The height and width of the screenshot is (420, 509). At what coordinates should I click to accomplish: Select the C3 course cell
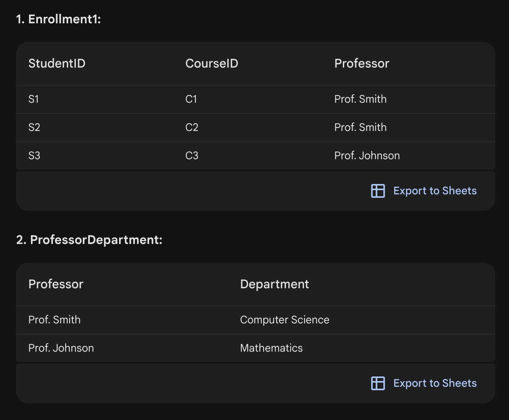pos(192,156)
